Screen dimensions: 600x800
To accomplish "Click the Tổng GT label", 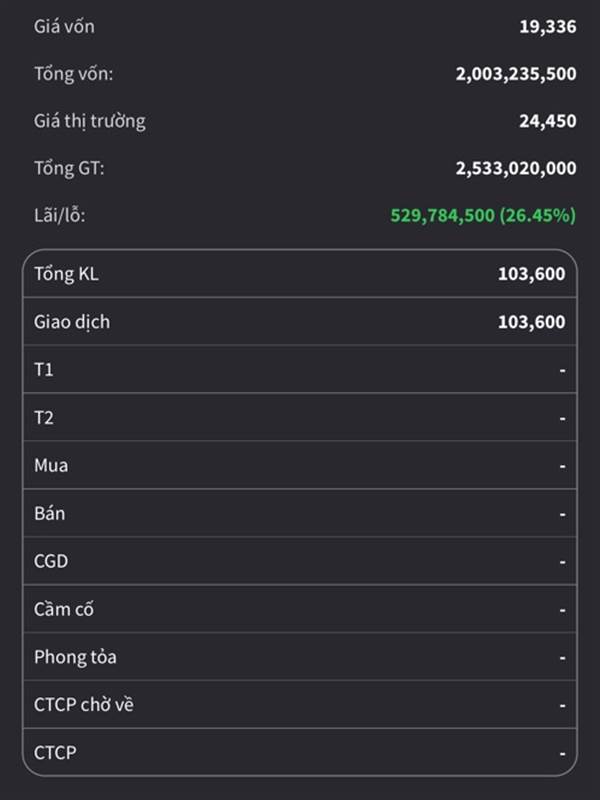I will click(69, 168).
